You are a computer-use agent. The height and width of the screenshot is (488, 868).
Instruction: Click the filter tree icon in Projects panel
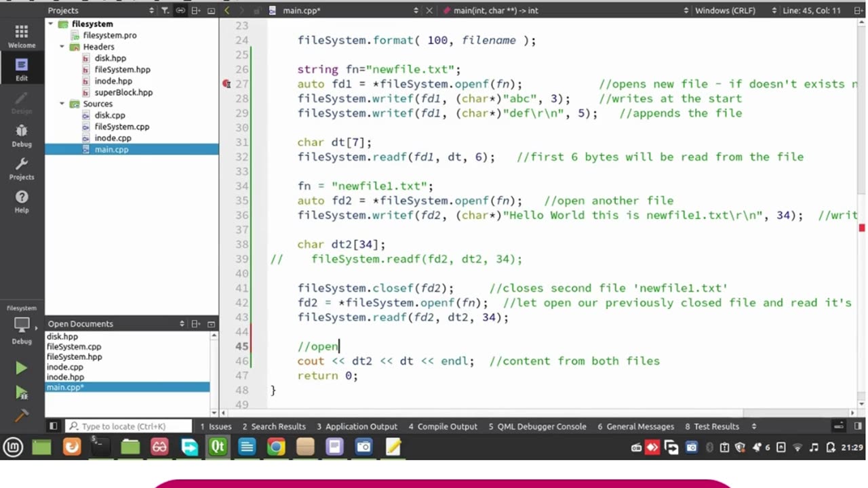[x=165, y=10]
